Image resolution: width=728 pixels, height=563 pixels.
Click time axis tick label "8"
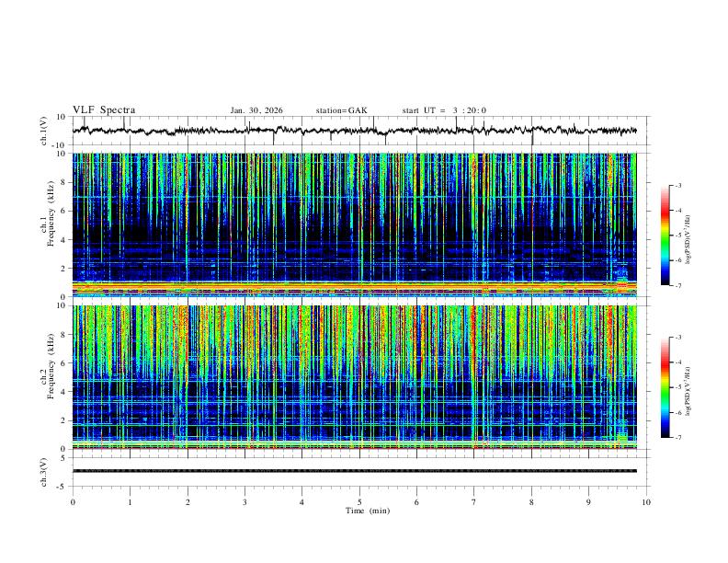click(531, 502)
